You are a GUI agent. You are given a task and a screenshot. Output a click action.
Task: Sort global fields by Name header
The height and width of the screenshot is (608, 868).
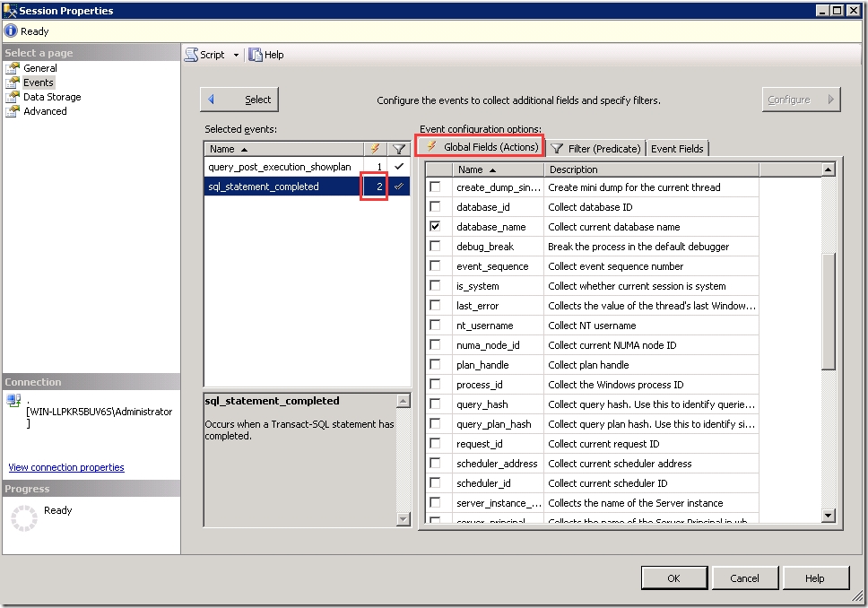[499, 169]
